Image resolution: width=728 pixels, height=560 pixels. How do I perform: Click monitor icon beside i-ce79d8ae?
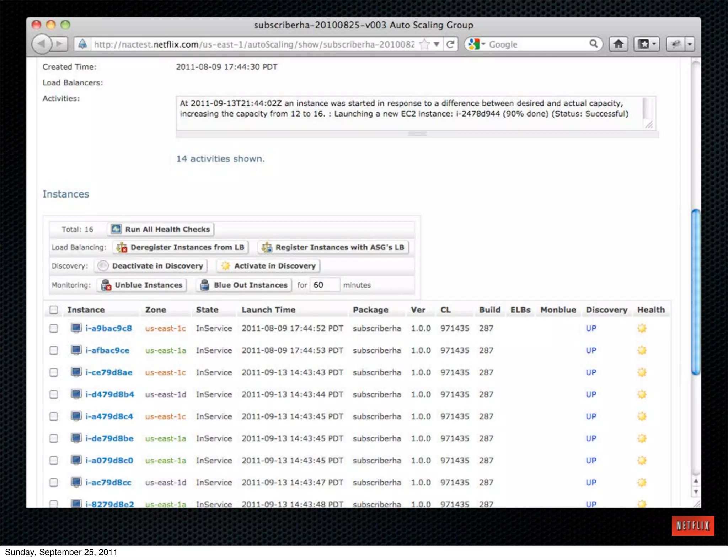tap(76, 372)
